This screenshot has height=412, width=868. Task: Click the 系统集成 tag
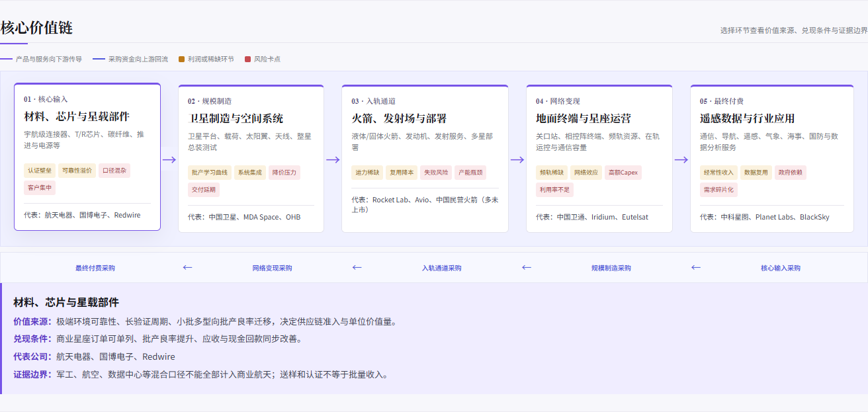tap(250, 173)
